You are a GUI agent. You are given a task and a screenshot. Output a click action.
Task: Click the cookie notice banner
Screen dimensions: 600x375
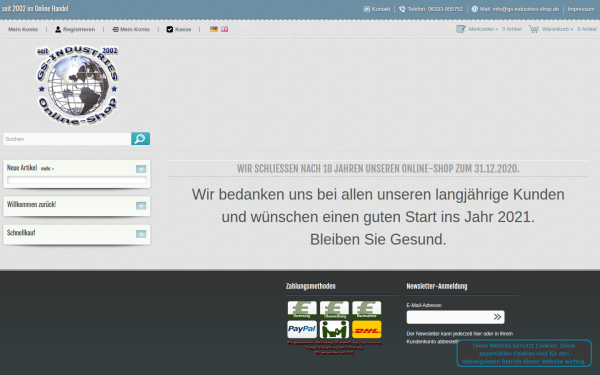(523, 353)
